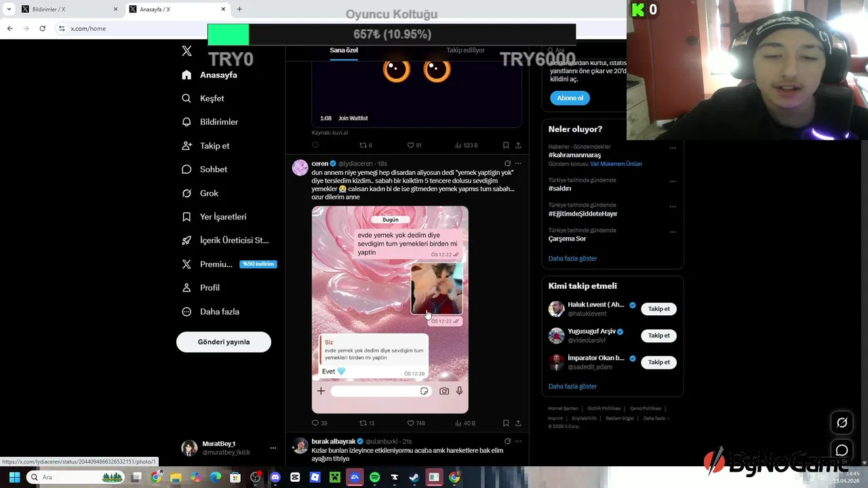This screenshot has height=488, width=868.
Task: View stats of the kuvi.ai post (523 B)
Action: [x=466, y=145]
